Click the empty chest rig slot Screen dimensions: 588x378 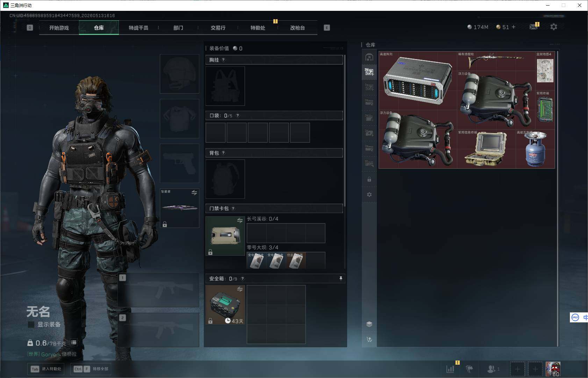[225, 86]
